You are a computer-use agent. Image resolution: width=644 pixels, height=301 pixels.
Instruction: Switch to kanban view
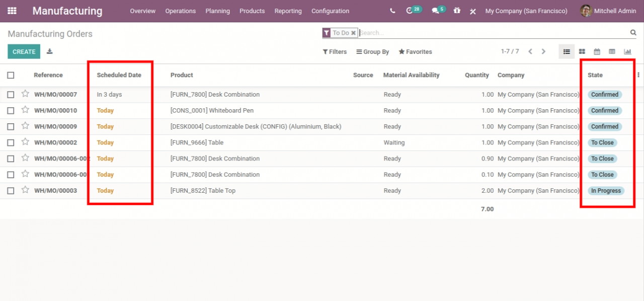tap(582, 51)
